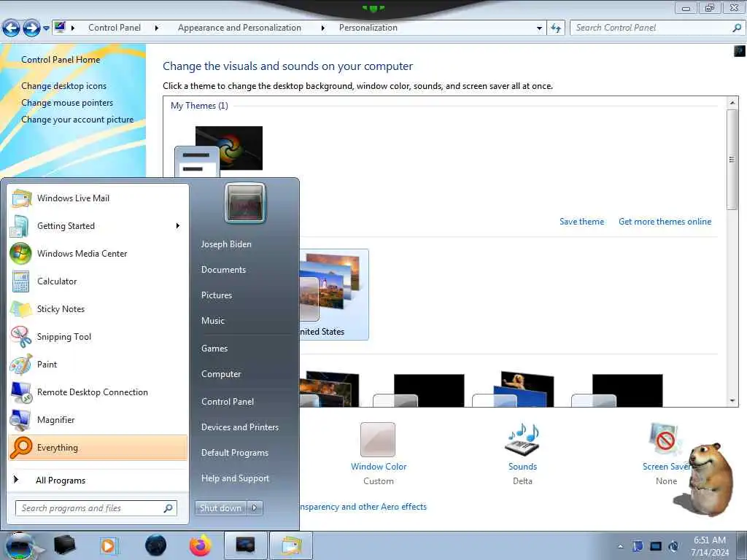Open Firefox from the taskbar
Screen dimensions: 747x560
[200, 545]
